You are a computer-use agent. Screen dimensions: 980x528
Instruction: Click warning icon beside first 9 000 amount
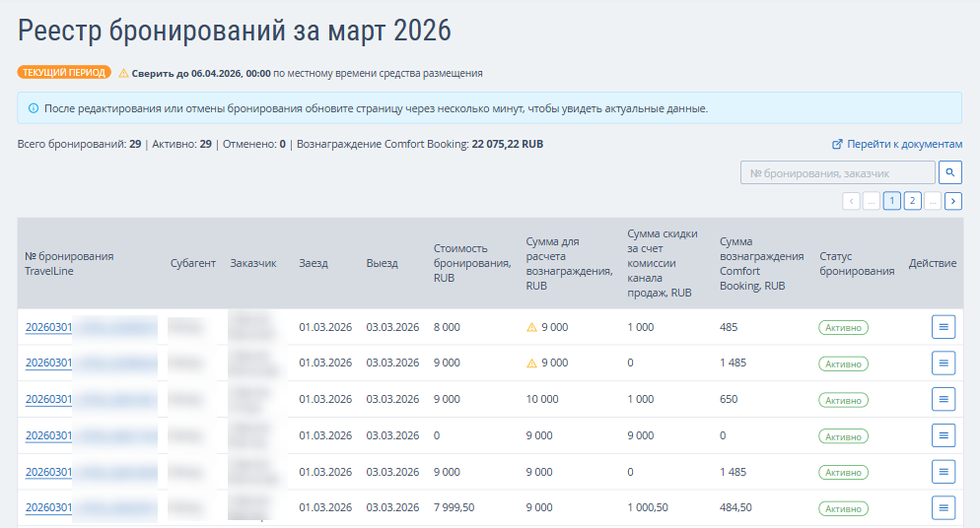[x=531, y=327]
